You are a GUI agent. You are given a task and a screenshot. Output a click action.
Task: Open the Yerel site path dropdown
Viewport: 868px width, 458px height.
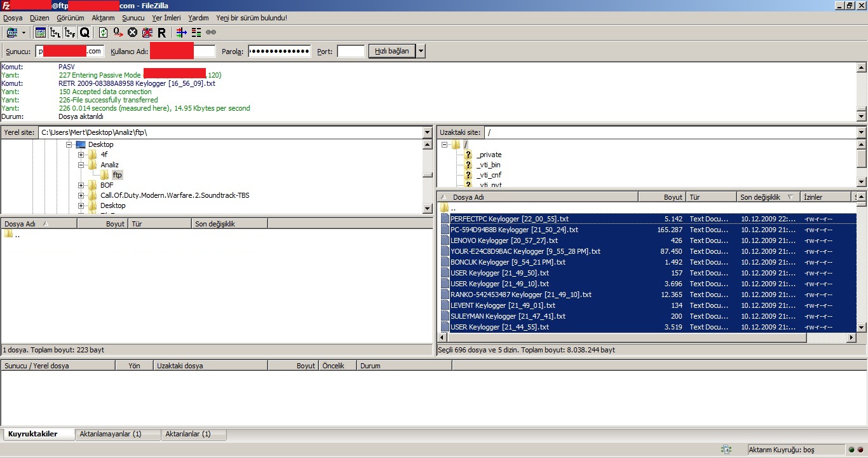point(428,132)
